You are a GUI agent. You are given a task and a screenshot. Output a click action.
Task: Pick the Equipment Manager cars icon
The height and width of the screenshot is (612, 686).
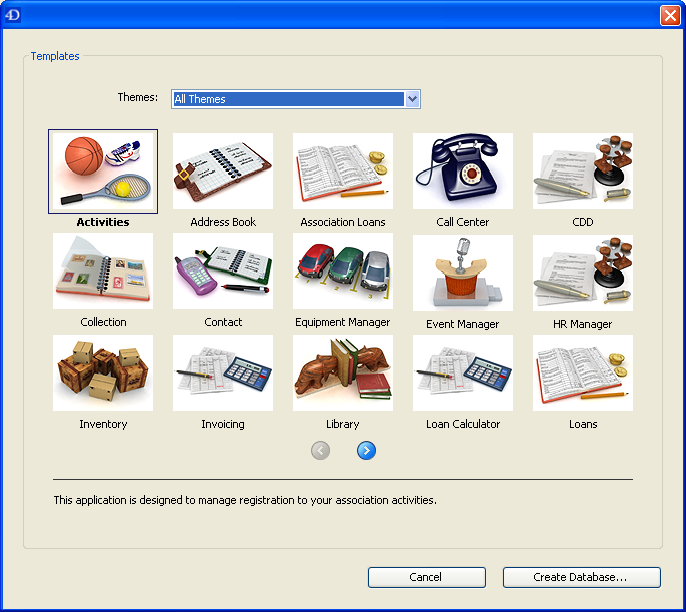pos(343,272)
